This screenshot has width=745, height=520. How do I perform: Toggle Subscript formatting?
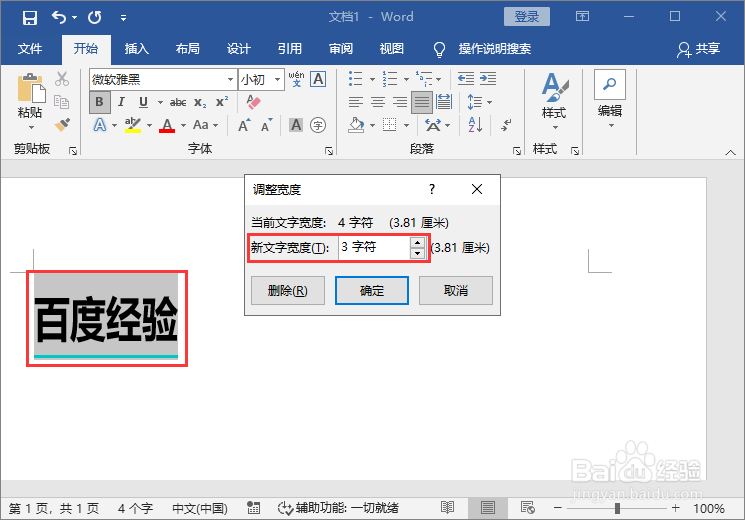(x=200, y=102)
